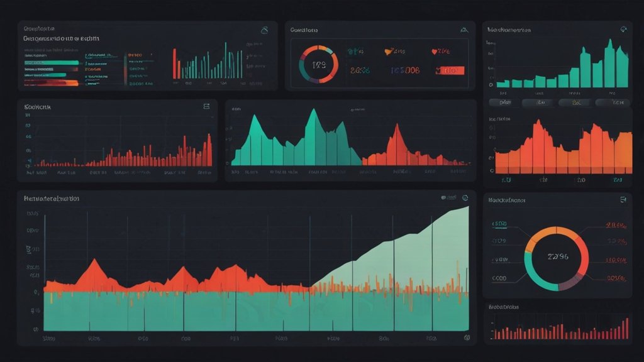Image resolution: width=644 pixels, height=362 pixels.
Task: Select the third pill button under the green bar chart
Action: point(577,102)
